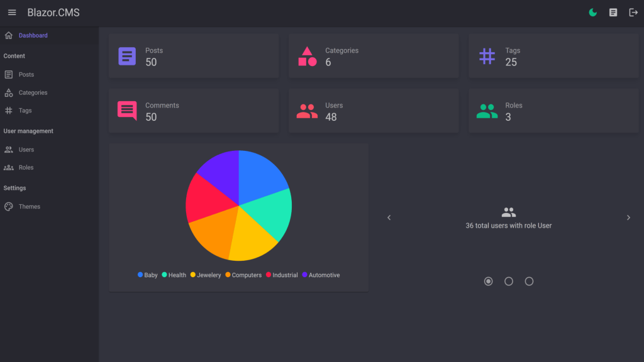This screenshot has height=362, width=644.
Task: Click the Baby legend color dot
Action: coord(140,275)
